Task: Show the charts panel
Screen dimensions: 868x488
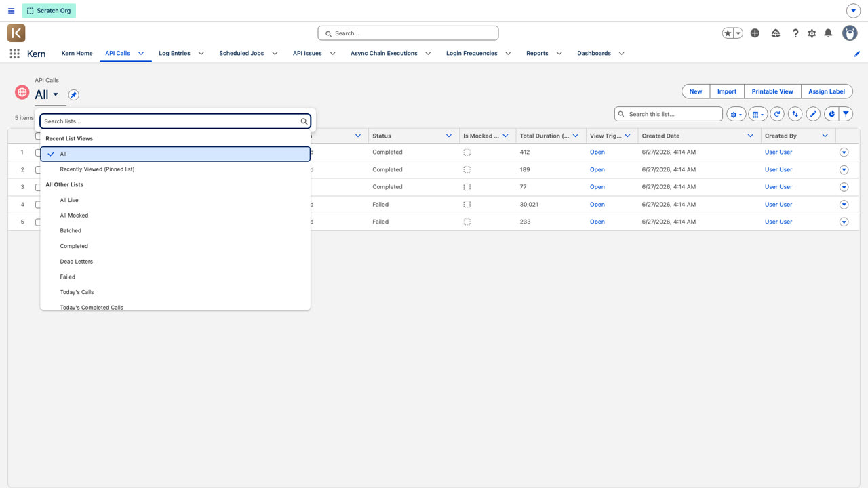Action: (x=831, y=114)
